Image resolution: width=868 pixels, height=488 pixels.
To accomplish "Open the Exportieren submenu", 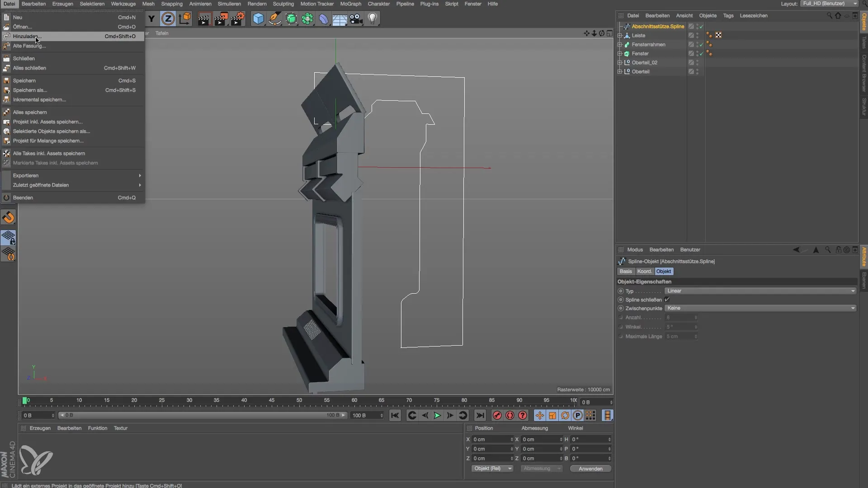I will tap(72, 175).
